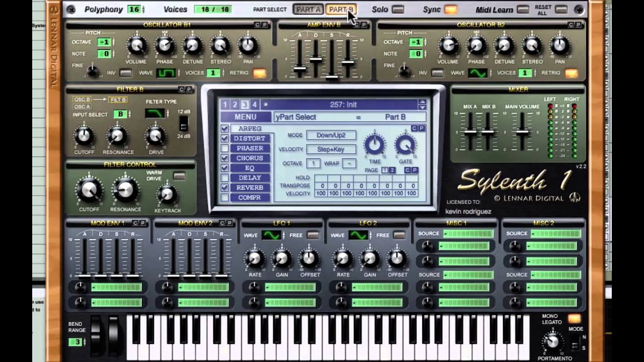Click the arpeggiator Time knob

click(374, 145)
